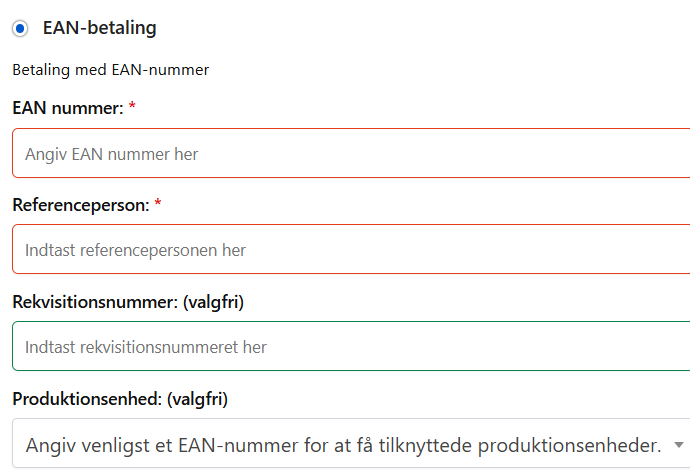Open the Produktionsenhed dropdown
The image size is (690, 471).
(350, 444)
